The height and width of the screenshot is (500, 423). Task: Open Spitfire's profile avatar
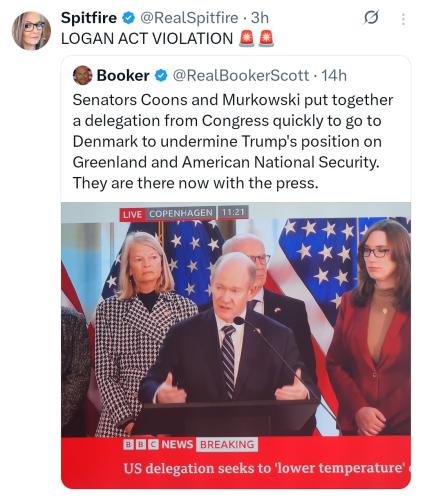click(x=31, y=31)
